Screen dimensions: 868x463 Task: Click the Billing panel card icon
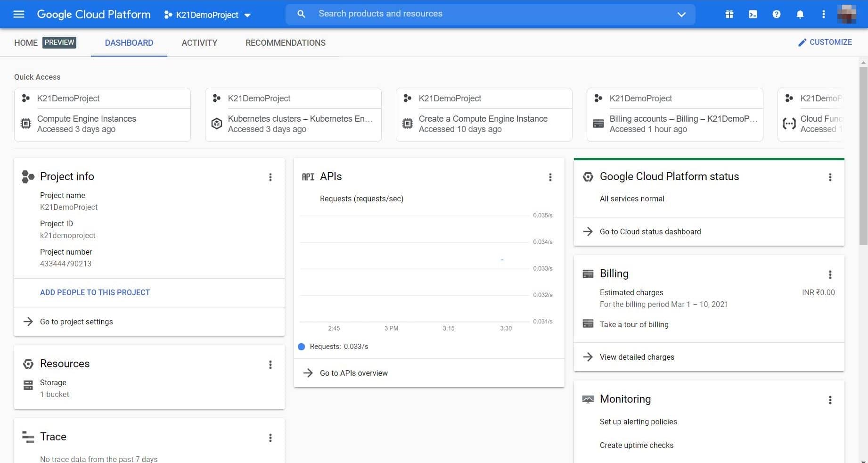[588, 273]
